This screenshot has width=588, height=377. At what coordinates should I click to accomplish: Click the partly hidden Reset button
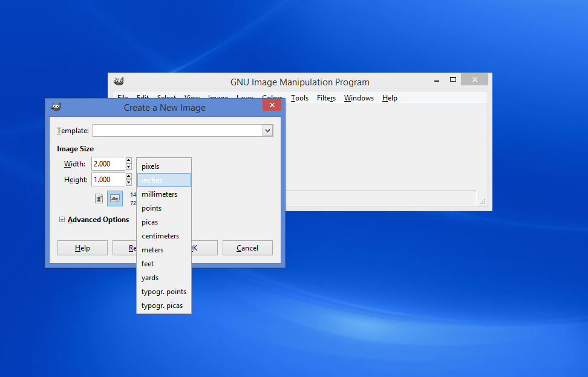[x=125, y=248]
